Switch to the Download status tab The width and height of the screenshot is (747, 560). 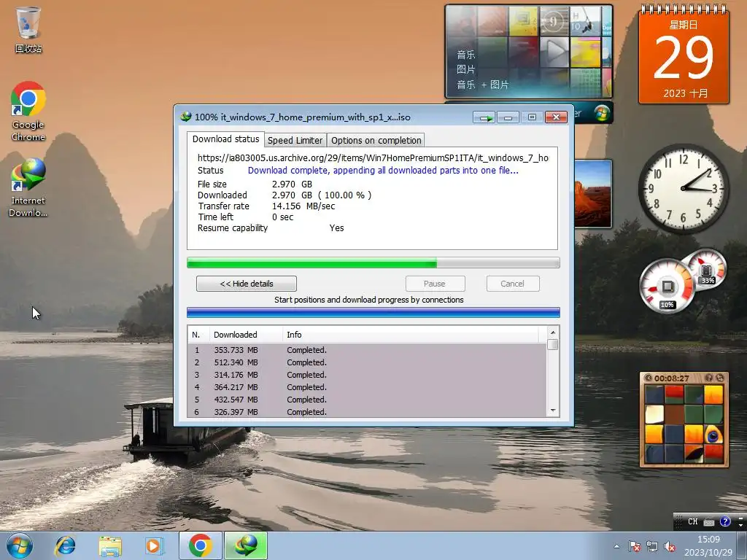225,139
